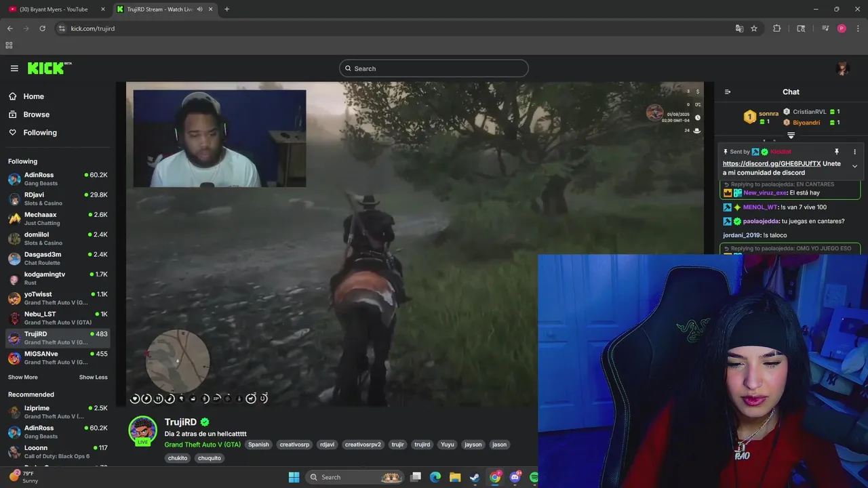868x488 pixels.
Task: Open MIGSANve channel in sidebar
Action: point(57,357)
